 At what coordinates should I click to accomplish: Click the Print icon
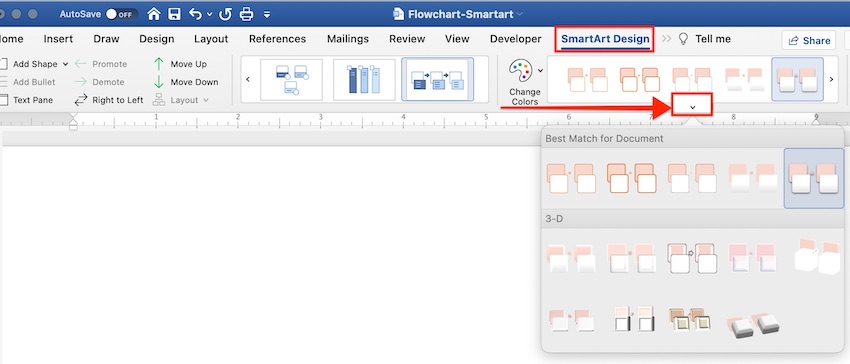click(x=247, y=14)
